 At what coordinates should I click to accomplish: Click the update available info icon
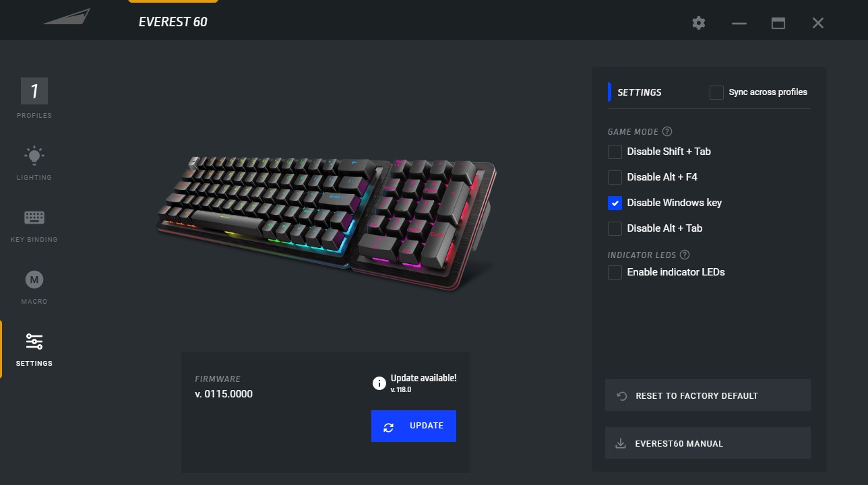(379, 383)
